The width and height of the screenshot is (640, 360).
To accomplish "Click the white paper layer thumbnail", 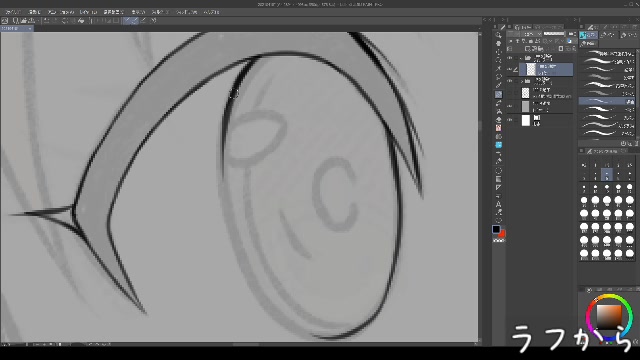I will [x=526, y=120].
